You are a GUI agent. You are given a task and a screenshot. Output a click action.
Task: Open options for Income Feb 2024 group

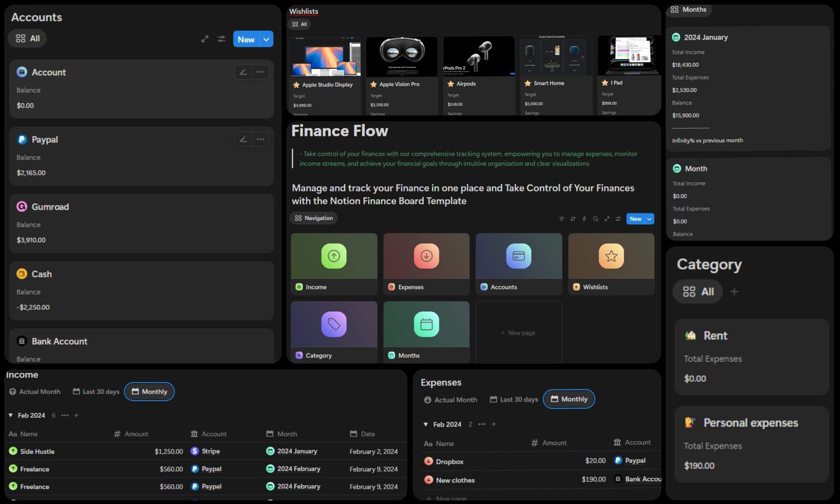click(65, 415)
